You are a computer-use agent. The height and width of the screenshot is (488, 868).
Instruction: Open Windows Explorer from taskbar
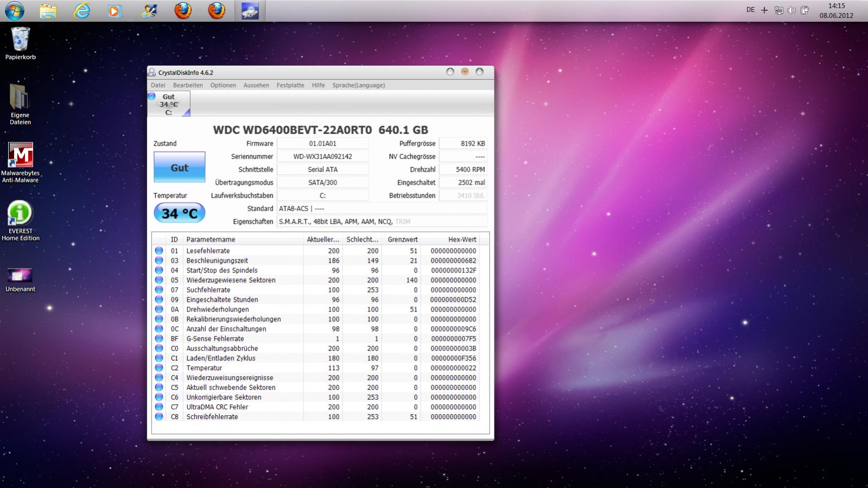coord(48,11)
